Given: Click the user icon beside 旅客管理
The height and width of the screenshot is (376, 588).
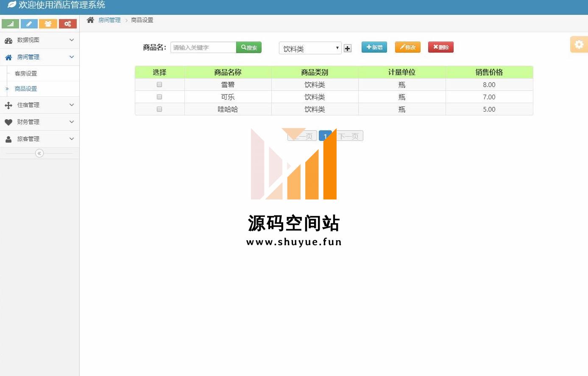Looking at the screenshot, I should [x=8, y=139].
